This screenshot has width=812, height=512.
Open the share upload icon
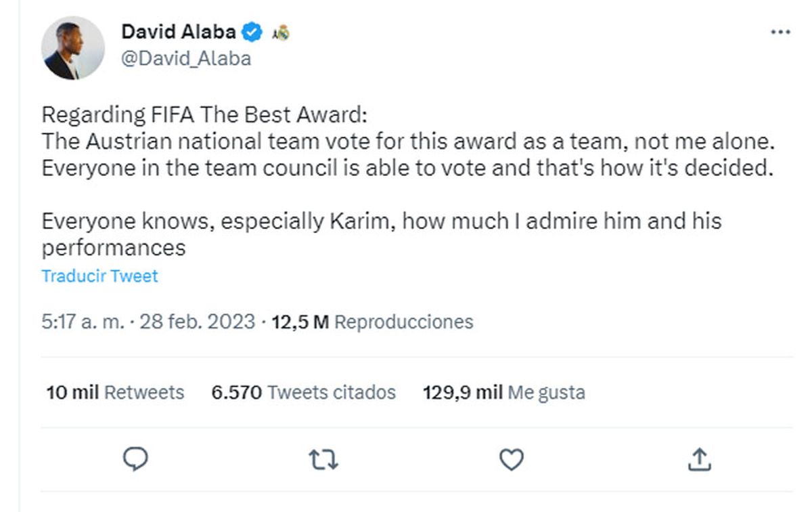[x=698, y=460]
